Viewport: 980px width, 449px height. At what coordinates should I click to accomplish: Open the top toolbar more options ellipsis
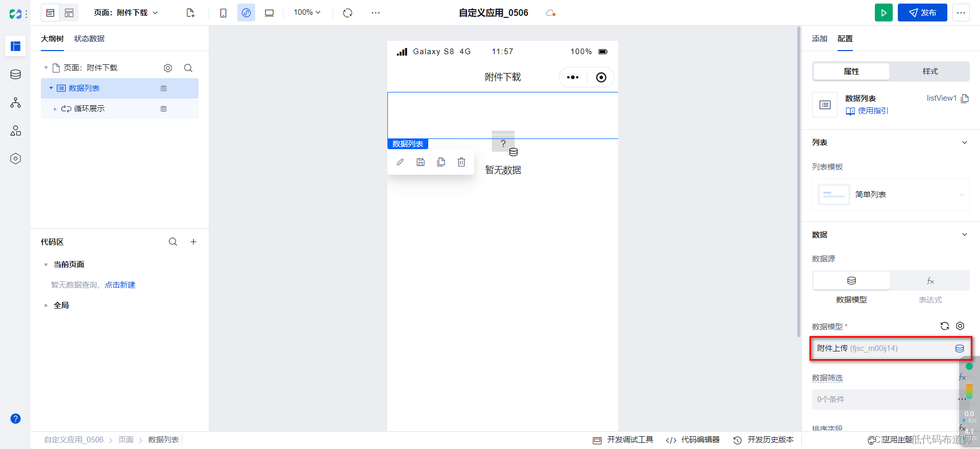(x=376, y=13)
